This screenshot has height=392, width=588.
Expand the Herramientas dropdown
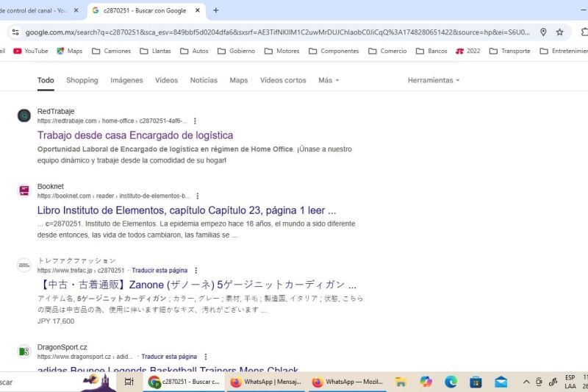tap(434, 80)
